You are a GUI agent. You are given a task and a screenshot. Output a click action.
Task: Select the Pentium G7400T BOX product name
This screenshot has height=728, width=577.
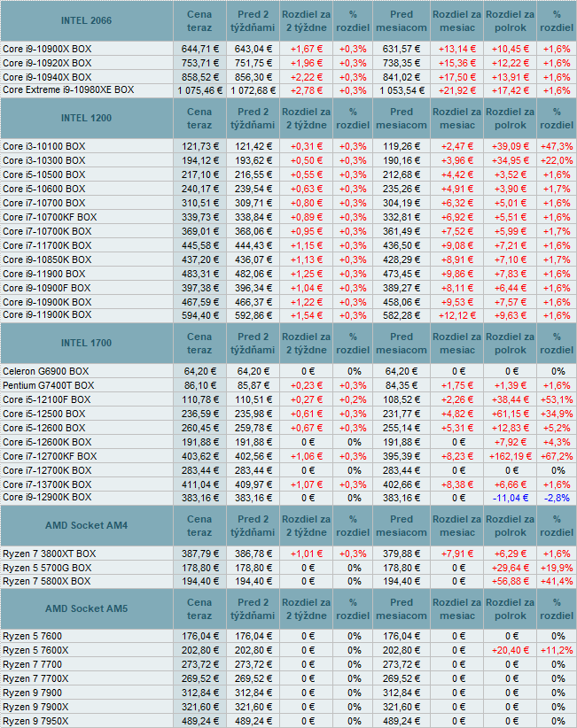pos(51,385)
